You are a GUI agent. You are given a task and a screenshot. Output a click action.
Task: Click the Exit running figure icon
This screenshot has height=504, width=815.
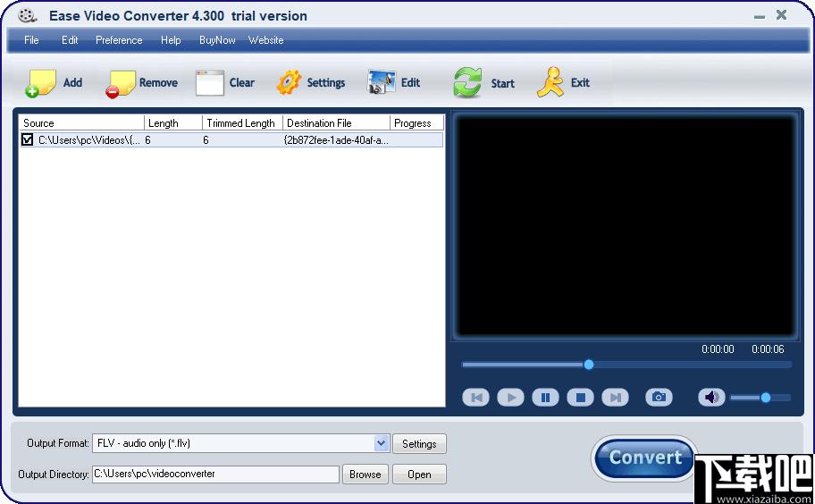(550, 82)
